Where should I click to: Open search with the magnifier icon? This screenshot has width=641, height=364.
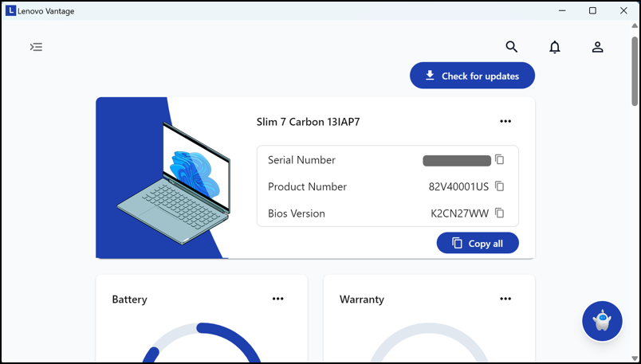511,47
